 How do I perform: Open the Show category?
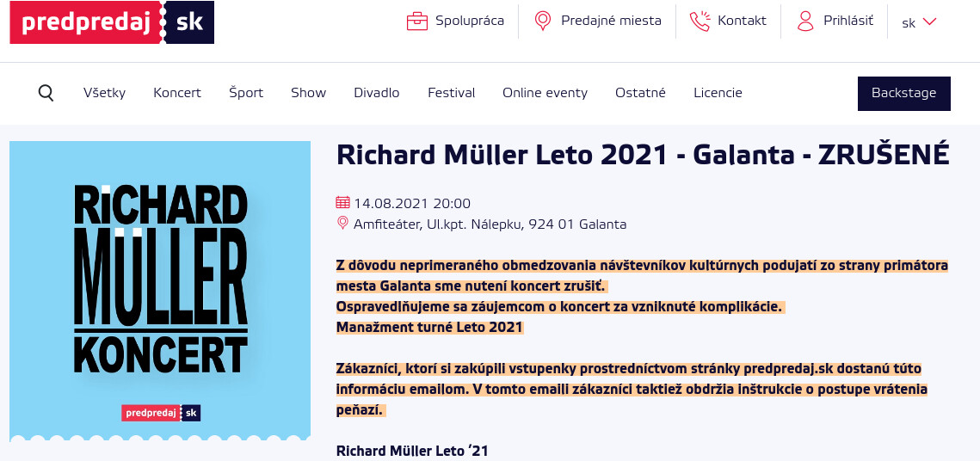point(308,93)
